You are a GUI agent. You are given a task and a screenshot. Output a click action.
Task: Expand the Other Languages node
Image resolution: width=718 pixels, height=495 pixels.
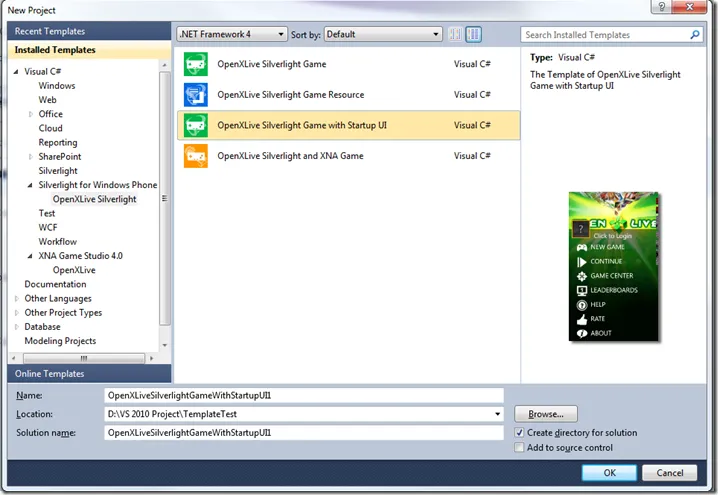pos(16,299)
